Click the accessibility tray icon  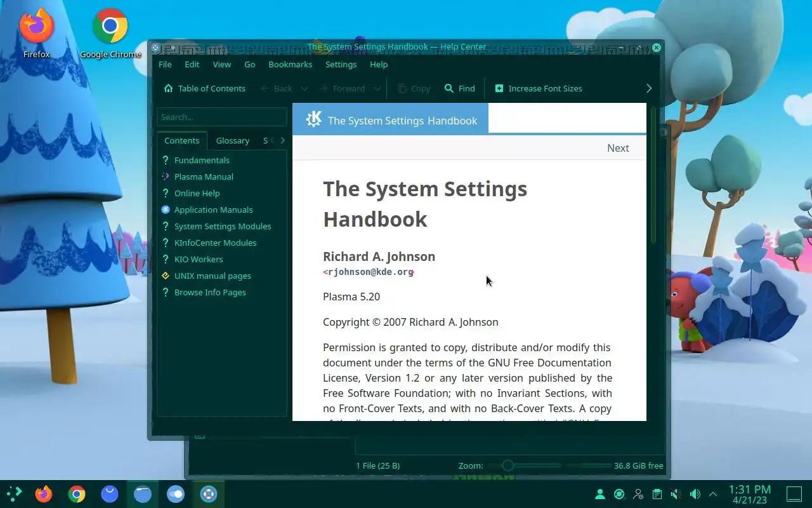point(638,494)
